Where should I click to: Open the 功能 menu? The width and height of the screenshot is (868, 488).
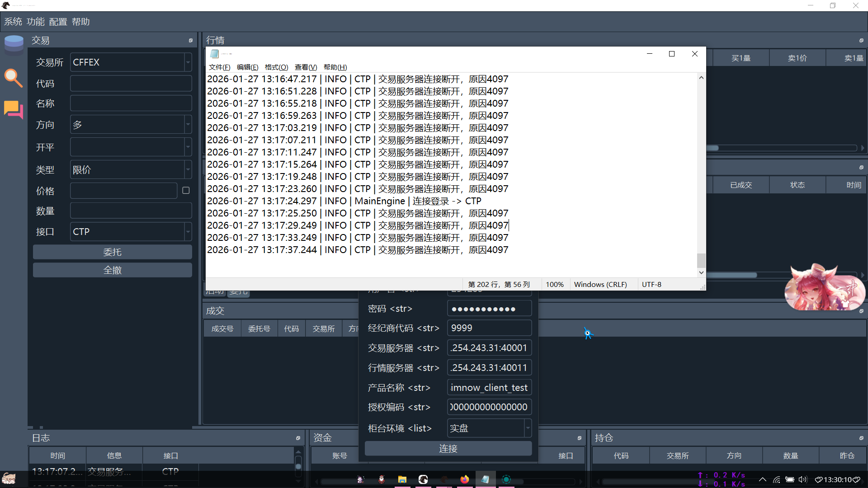pyautogui.click(x=35, y=22)
